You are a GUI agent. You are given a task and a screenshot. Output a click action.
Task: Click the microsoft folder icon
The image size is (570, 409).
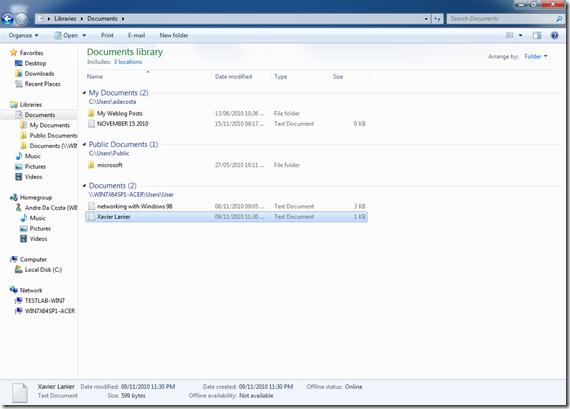click(91, 165)
